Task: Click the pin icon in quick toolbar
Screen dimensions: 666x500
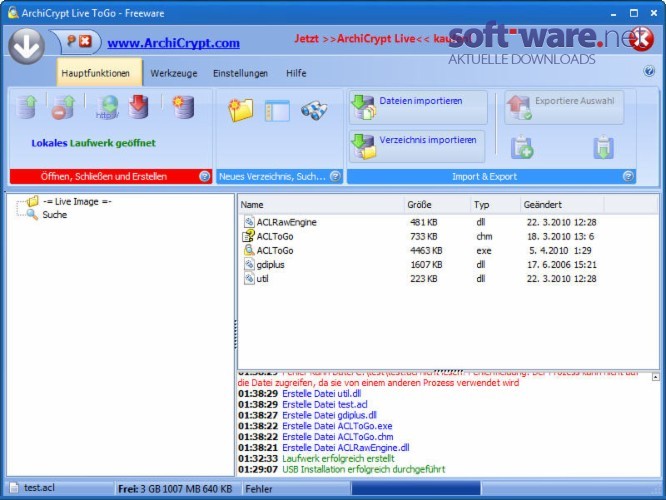Action: pos(71,41)
